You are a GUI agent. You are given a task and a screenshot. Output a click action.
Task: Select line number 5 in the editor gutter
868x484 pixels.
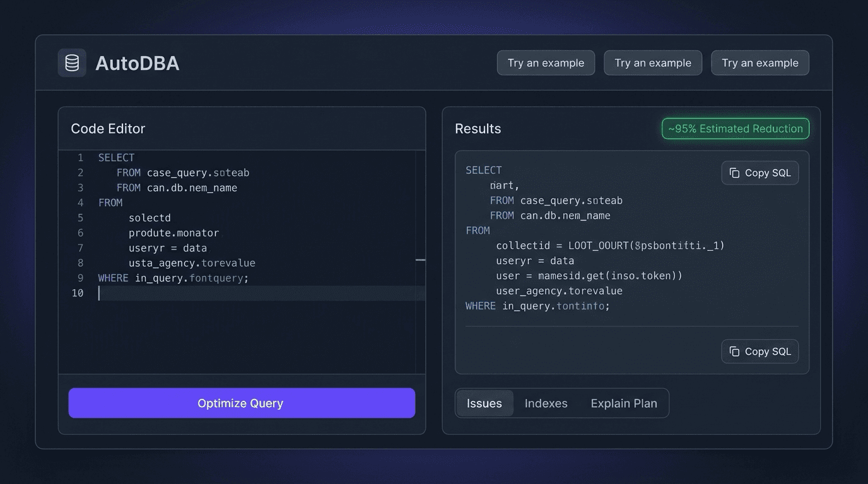coord(80,218)
